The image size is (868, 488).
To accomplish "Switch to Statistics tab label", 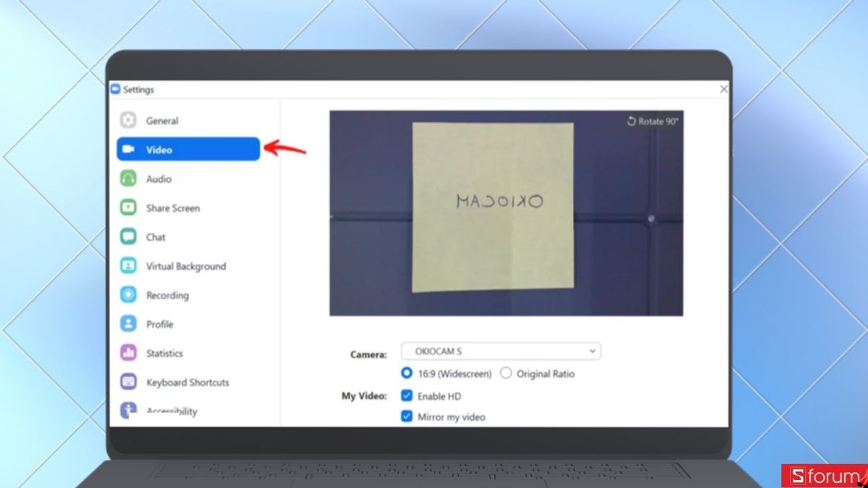I will click(165, 354).
